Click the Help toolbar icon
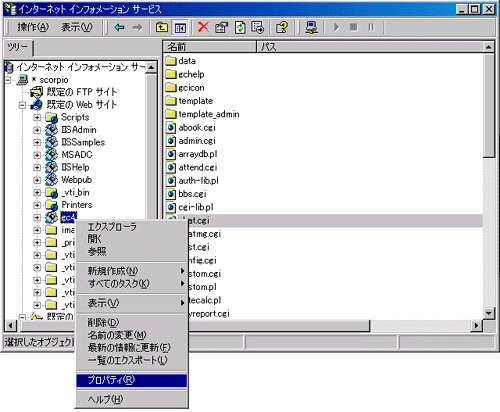The height and width of the screenshot is (412, 500). [282, 27]
